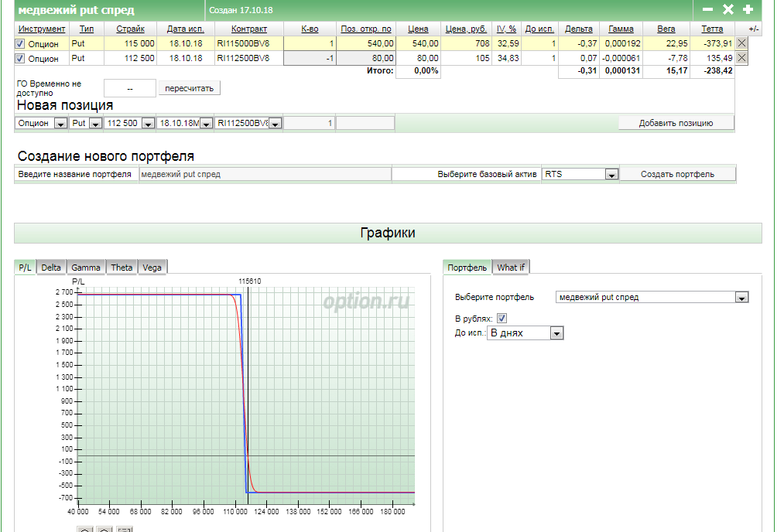Expand the 'До исп.' days dropdown
The image size is (784, 532).
pyautogui.click(x=556, y=333)
